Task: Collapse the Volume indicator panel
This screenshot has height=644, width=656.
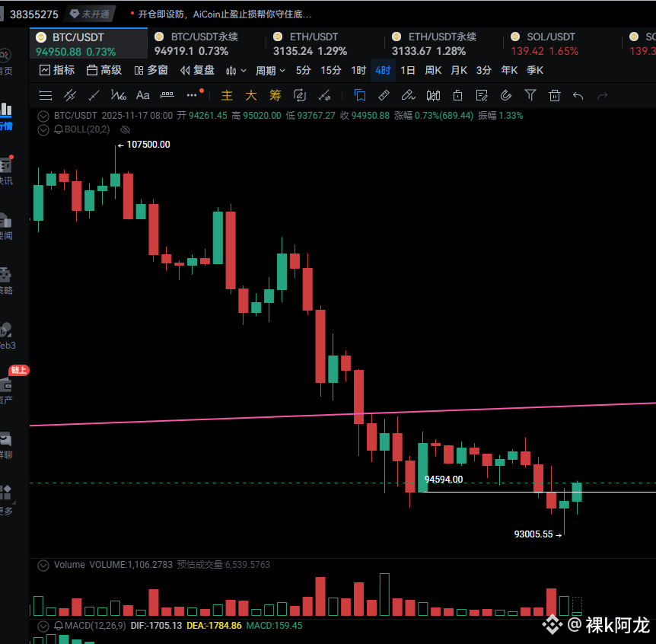Action: pyautogui.click(x=43, y=566)
